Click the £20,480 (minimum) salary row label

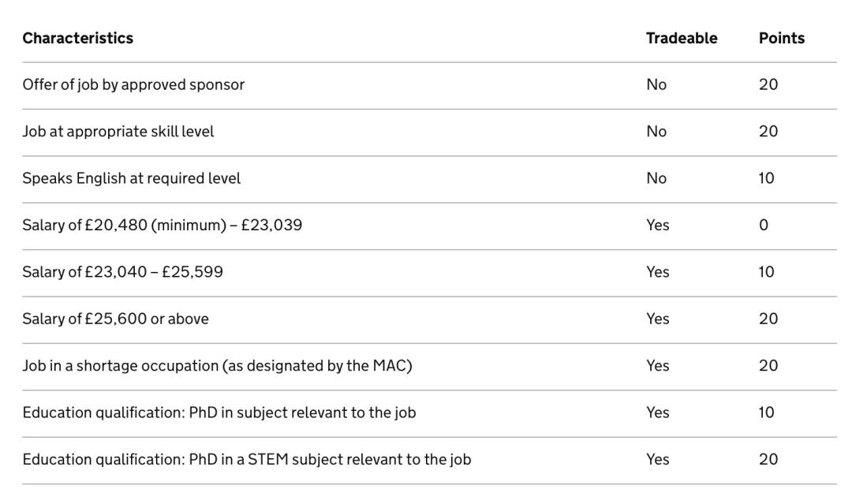(162, 225)
